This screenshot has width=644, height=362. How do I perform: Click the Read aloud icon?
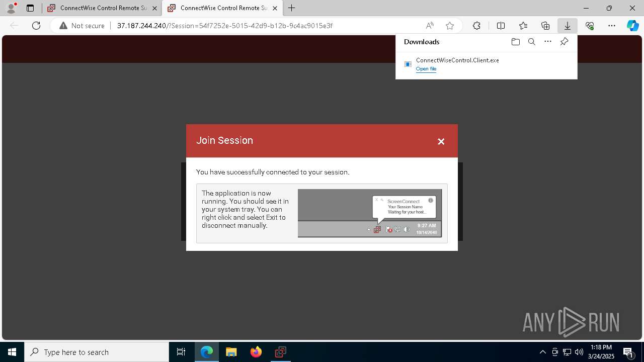coord(430,26)
